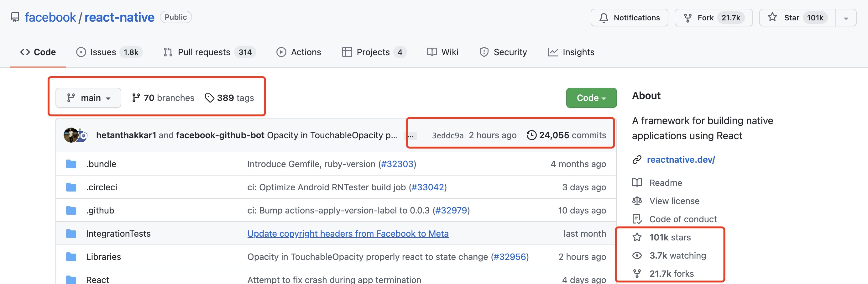Click the folder icon next to IntegrationTests

[71, 234]
